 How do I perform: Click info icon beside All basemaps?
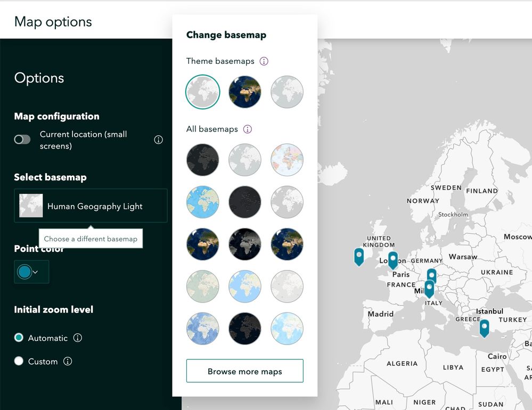[x=247, y=129]
